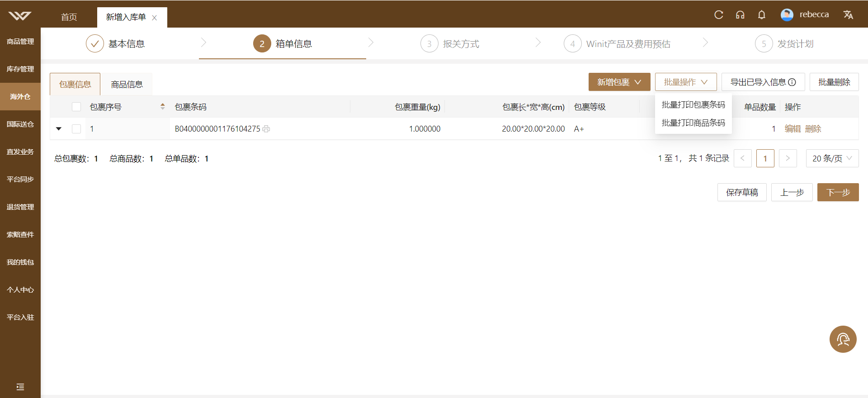Sort by the 包裹序号 column sorter
Image resolution: width=868 pixels, height=398 pixels.
[x=163, y=107]
